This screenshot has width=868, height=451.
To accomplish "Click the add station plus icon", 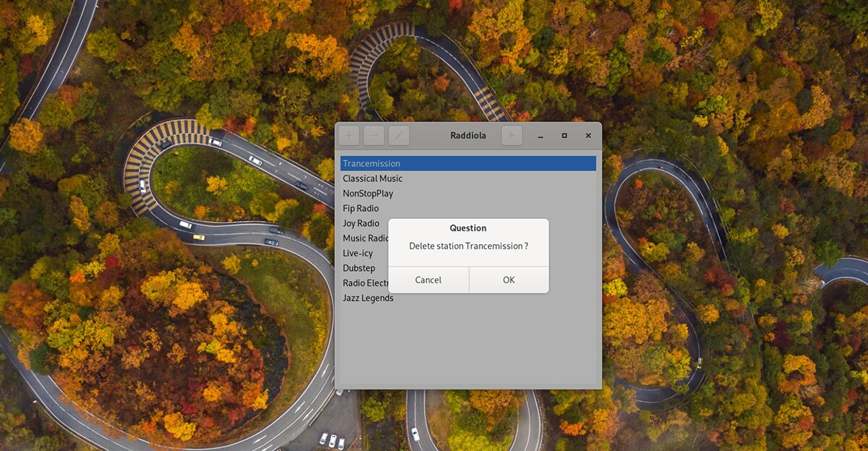I will pos(349,135).
